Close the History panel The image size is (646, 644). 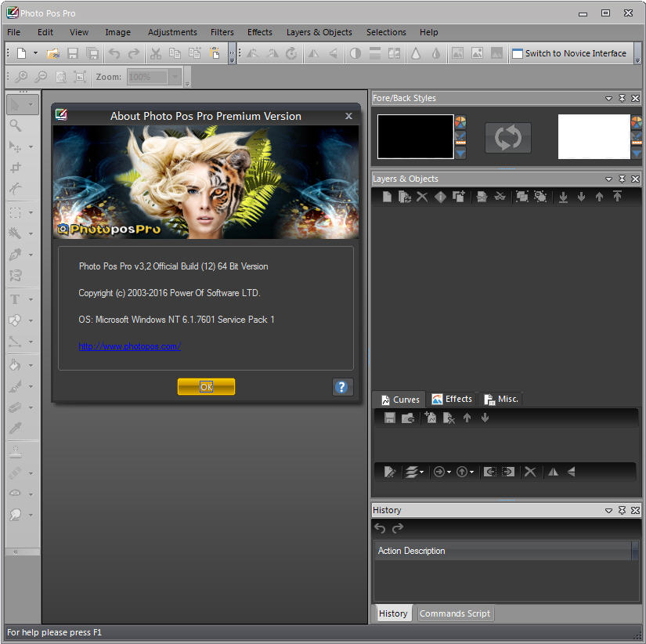tap(635, 510)
